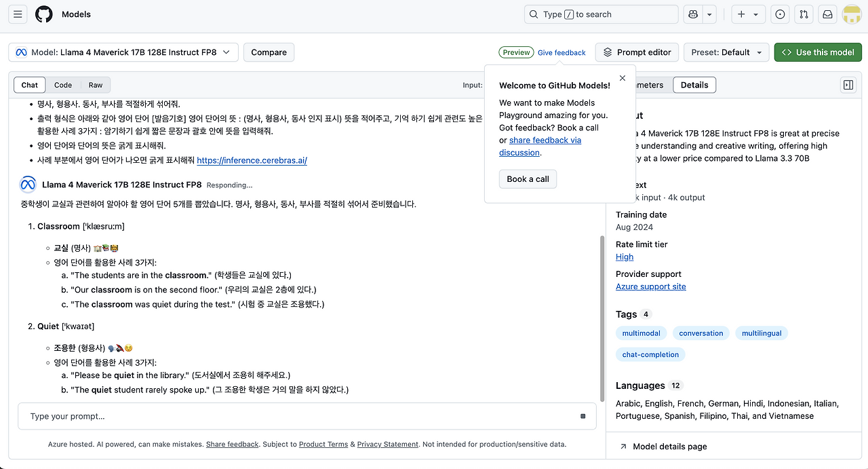868x469 pixels.
Task: Click the Tags count badge '4'
Action: (x=646, y=314)
